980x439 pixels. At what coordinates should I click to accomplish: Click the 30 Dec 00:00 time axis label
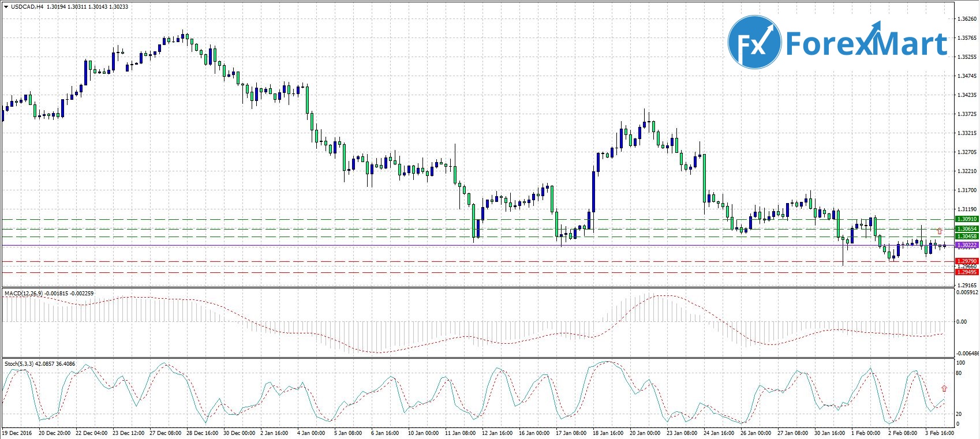click(x=240, y=433)
